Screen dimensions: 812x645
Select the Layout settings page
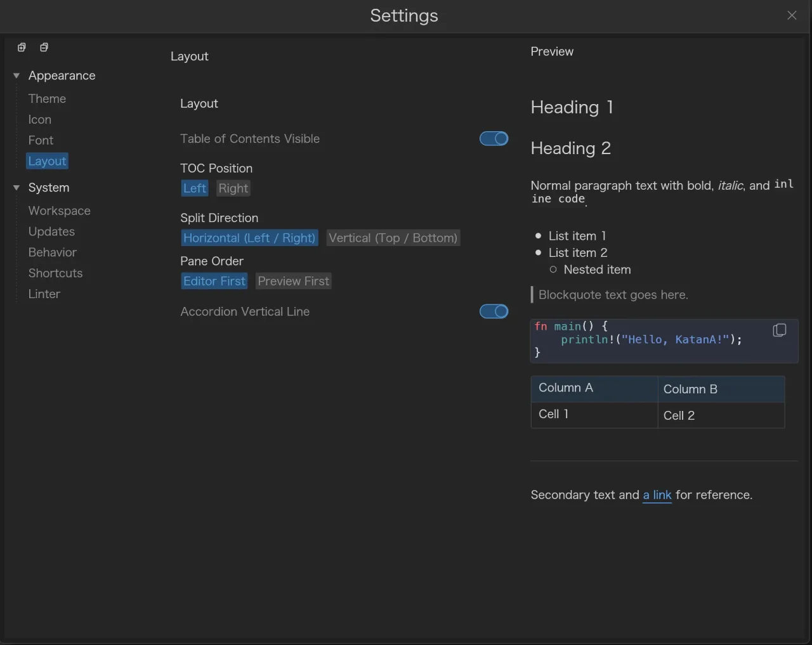pos(47,161)
